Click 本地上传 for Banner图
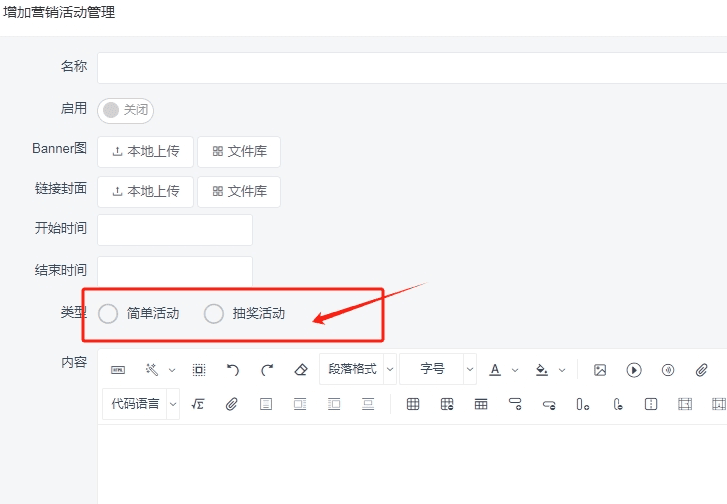This screenshot has height=504, width=727. pyautogui.click(x=146, y=152)
